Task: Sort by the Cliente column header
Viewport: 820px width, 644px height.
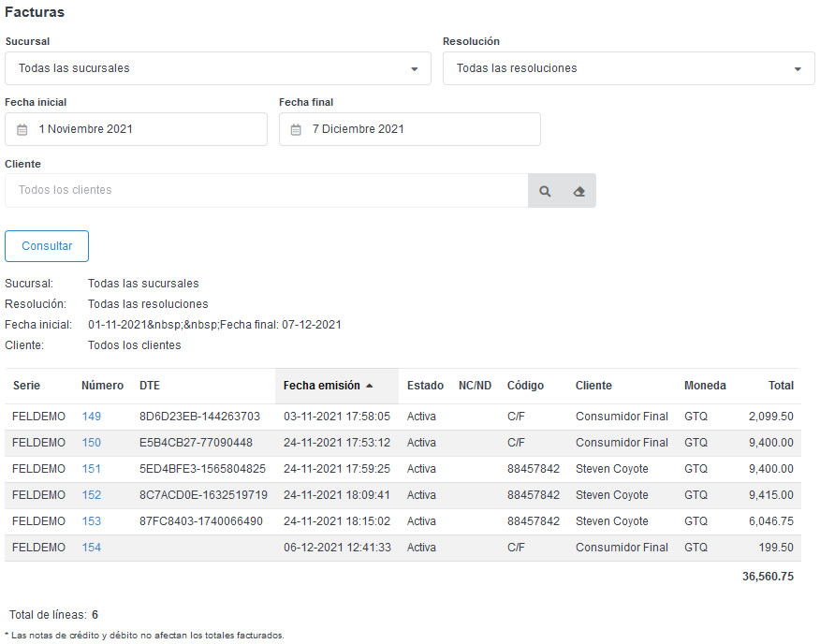Action: [x=593, y=386]
